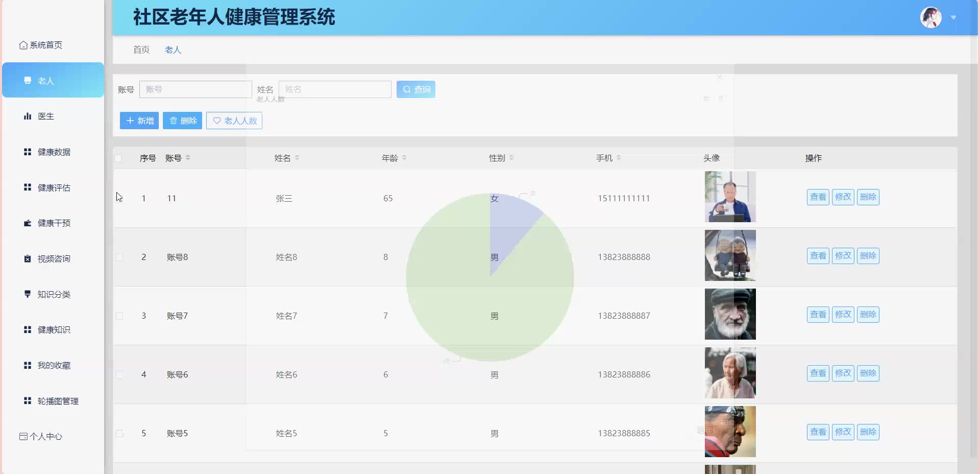Open the user dropdown arrow next to avatar
The height and width of the screenshot is (474, 980).
[953, 17]
